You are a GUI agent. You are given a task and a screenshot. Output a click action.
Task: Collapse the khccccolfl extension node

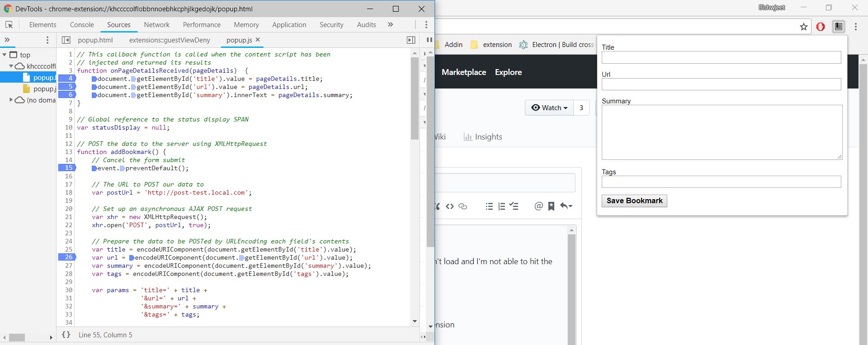[x=11, y=66]
